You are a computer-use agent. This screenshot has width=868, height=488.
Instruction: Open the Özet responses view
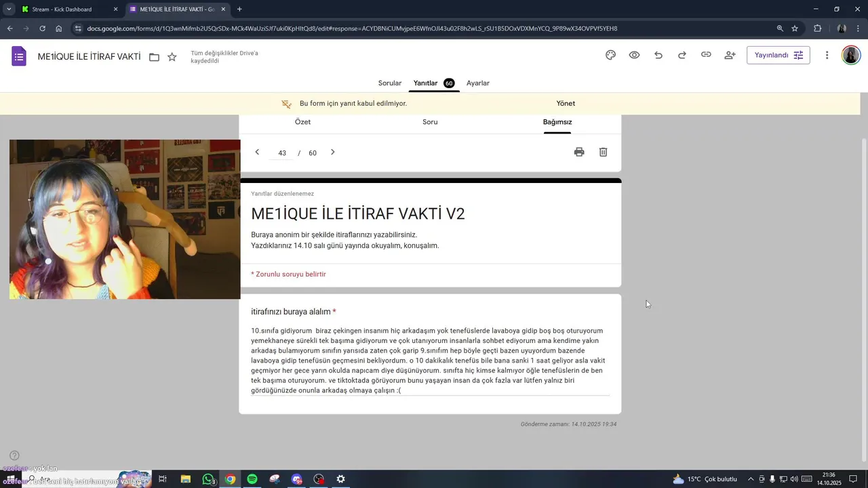click(302, 122)
